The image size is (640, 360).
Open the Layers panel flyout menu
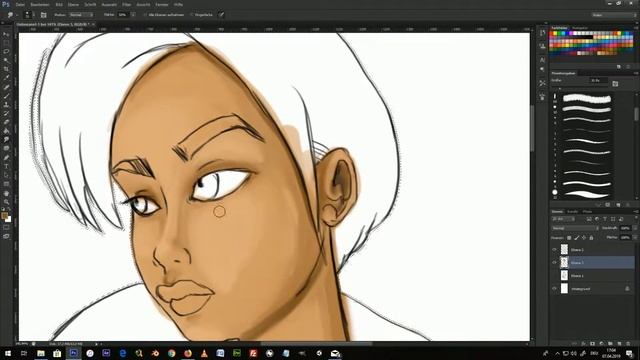pyautogui.click(x=636, y=211)
